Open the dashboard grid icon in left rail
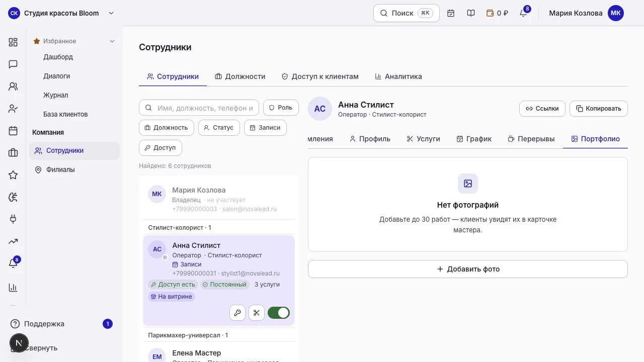The height and width of the screenshot is (362, 644). click(x=13, y=42)
